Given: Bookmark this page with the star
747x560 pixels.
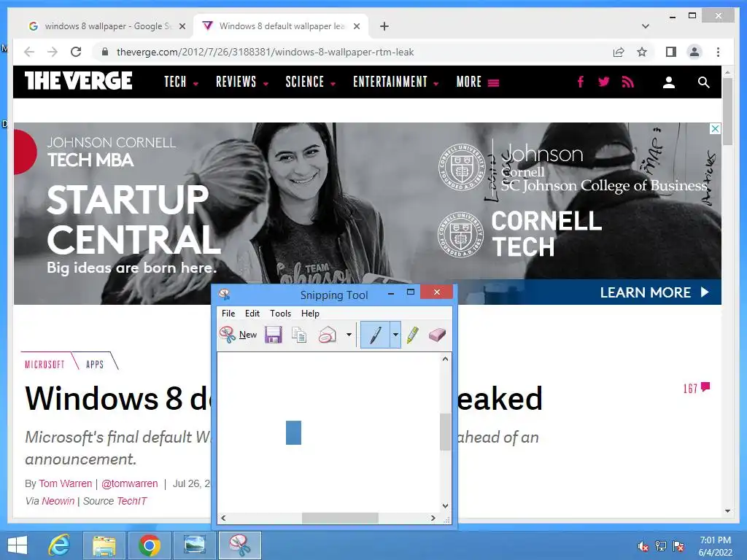Looking at the screenshot, I should point(642,52).
